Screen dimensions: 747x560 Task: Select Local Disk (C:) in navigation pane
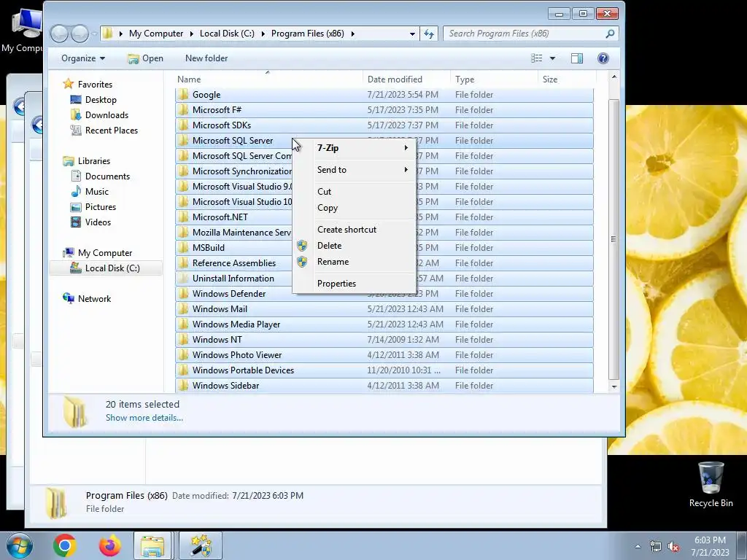pos(106,268)
